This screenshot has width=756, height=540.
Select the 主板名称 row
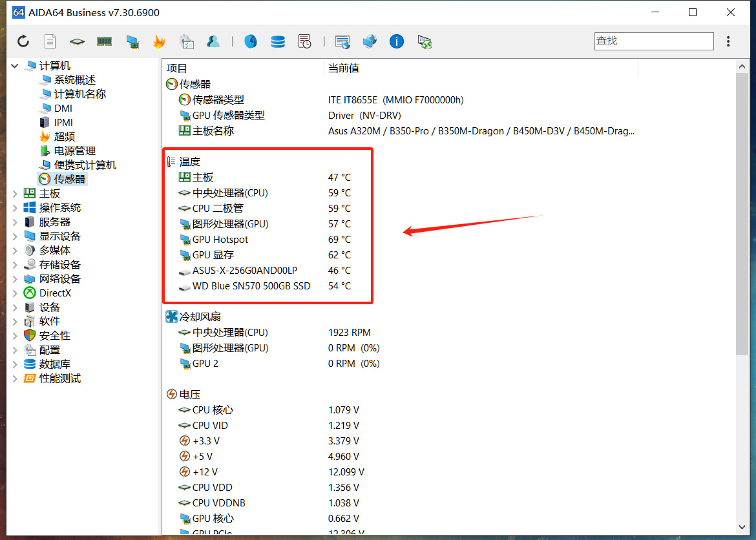pyautogui.click(x=400, y=130)
